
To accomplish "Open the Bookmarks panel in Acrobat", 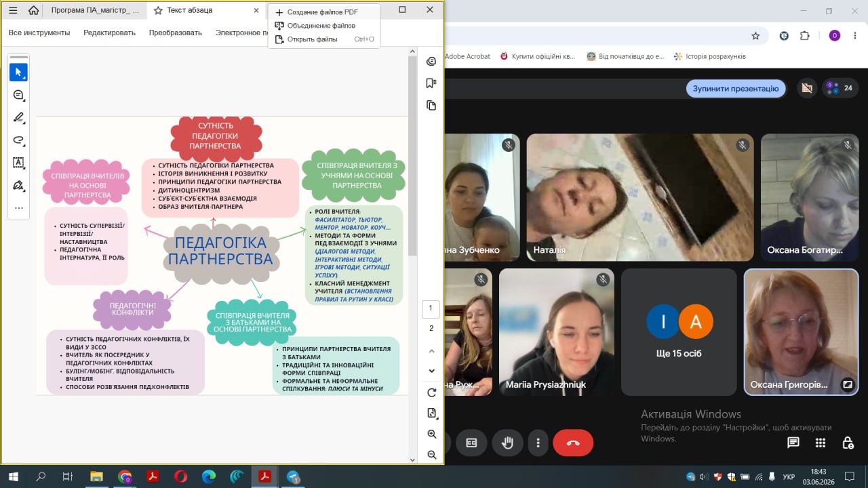I will (431, 83).
